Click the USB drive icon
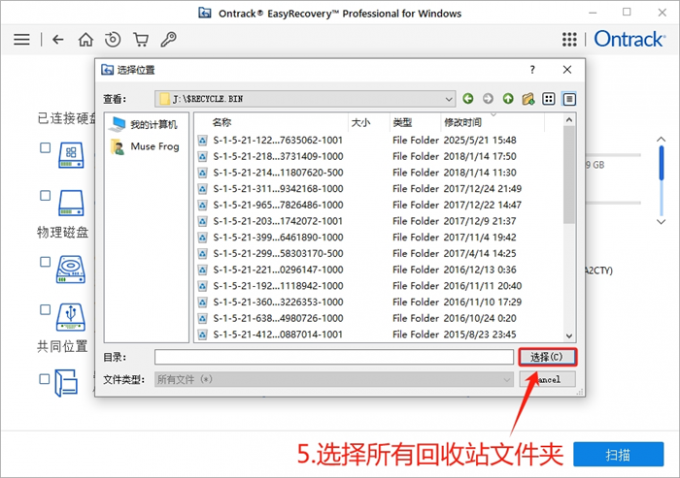Viewport: 680px width, 478px height. [71, 317]
